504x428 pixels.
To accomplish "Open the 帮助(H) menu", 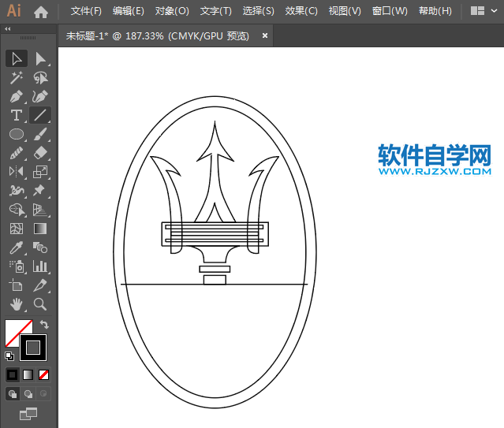I will (435, 11).
